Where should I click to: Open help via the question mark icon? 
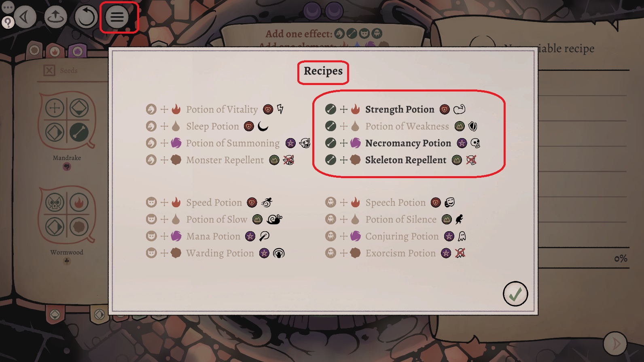click(x=8, y=23)
